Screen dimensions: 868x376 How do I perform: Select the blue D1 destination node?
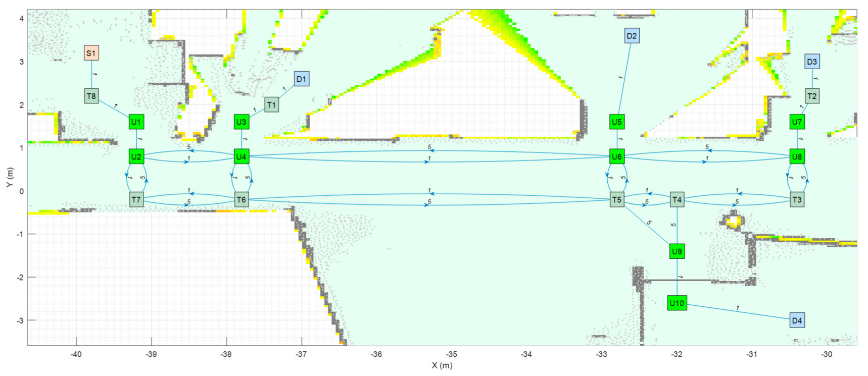point(301,79)
